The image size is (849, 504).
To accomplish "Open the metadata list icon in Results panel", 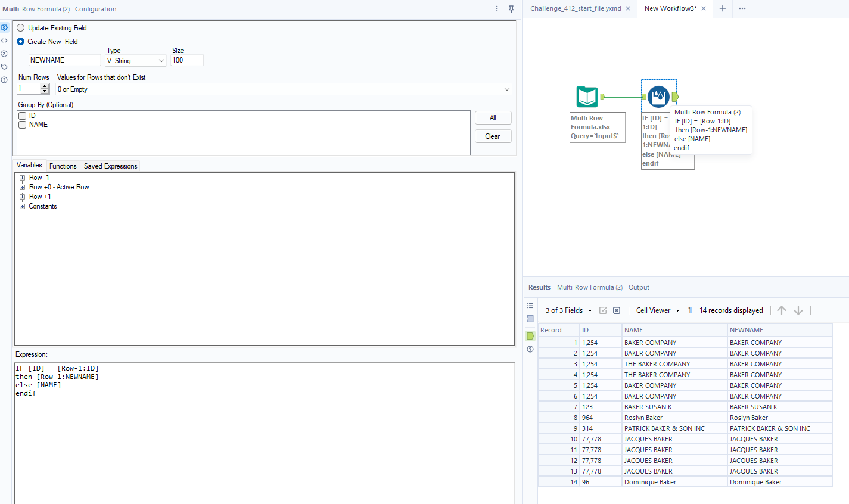I will tap(530, 306).
